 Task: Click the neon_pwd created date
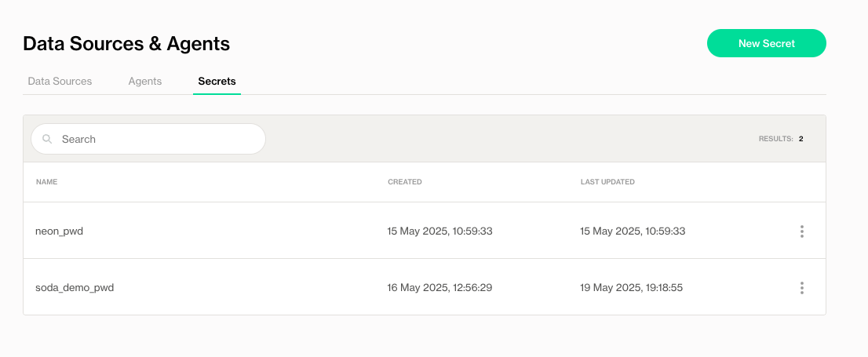[x=439, y=231]
